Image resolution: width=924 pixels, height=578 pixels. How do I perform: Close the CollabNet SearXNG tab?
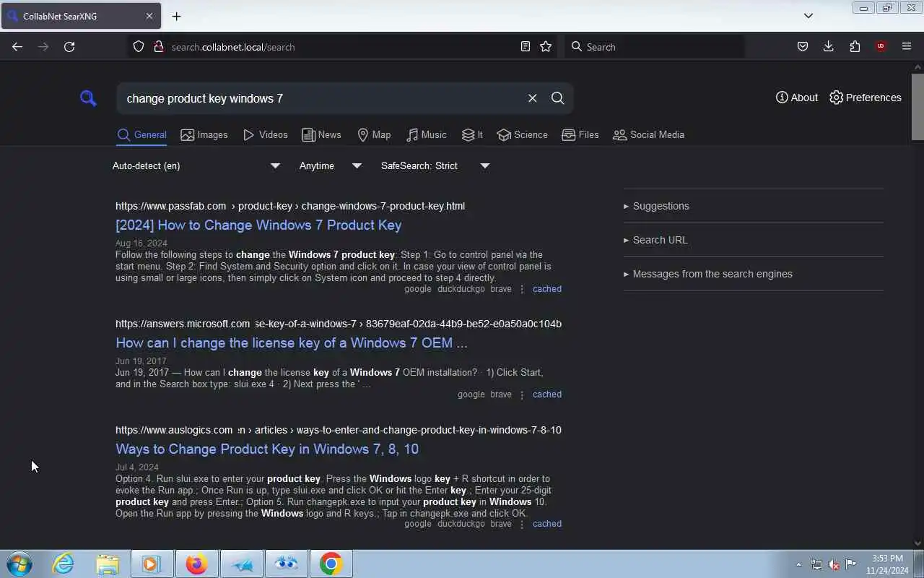[149, 16]
